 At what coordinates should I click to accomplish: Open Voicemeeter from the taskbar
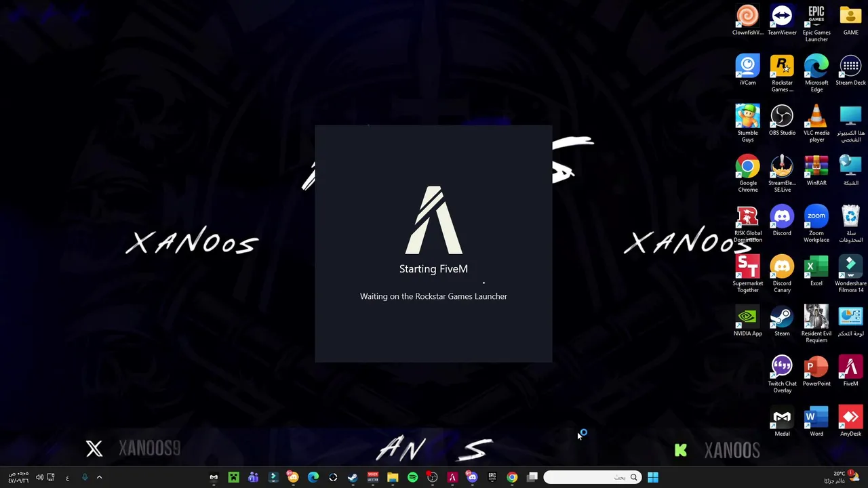point(372,477)
